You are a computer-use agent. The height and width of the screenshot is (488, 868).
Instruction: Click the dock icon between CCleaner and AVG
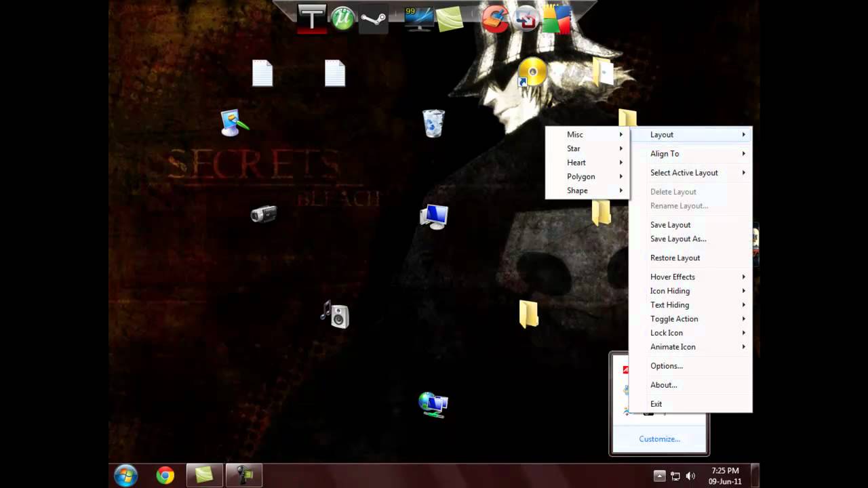tap(526, 18)
